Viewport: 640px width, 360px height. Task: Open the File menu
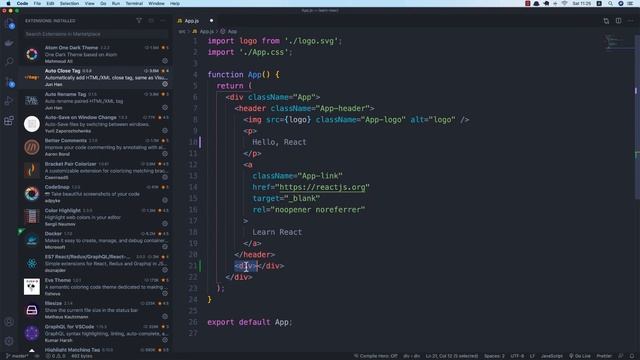point(37,3)
